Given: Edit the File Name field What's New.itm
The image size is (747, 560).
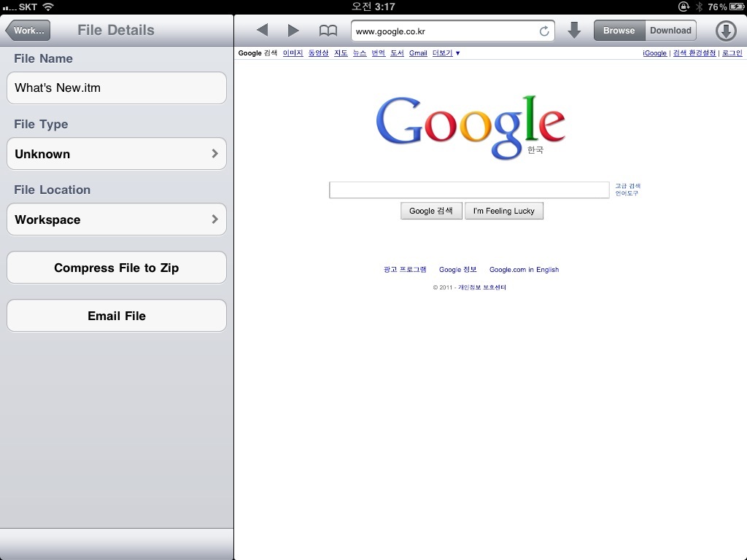Looking at the screenshot, I should click(117, 87).
